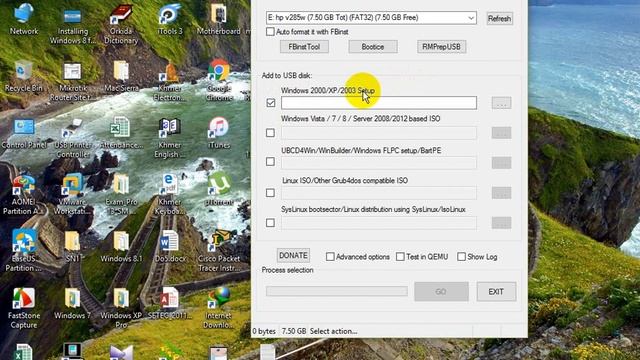Open the Network desktop icon
The height and width of the screenshot is (360, 640).
coord(23,18)
